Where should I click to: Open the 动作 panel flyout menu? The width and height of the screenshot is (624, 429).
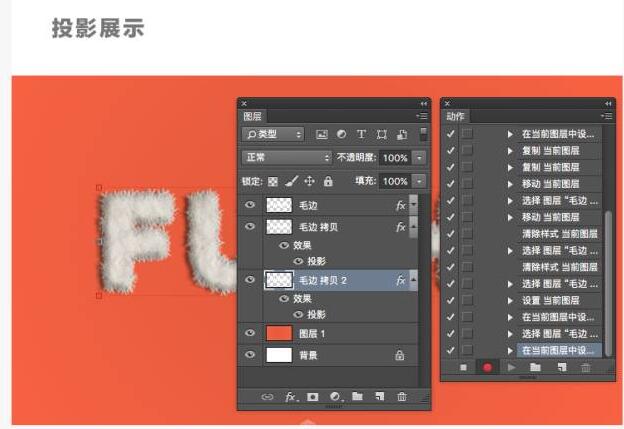(606, 116)
